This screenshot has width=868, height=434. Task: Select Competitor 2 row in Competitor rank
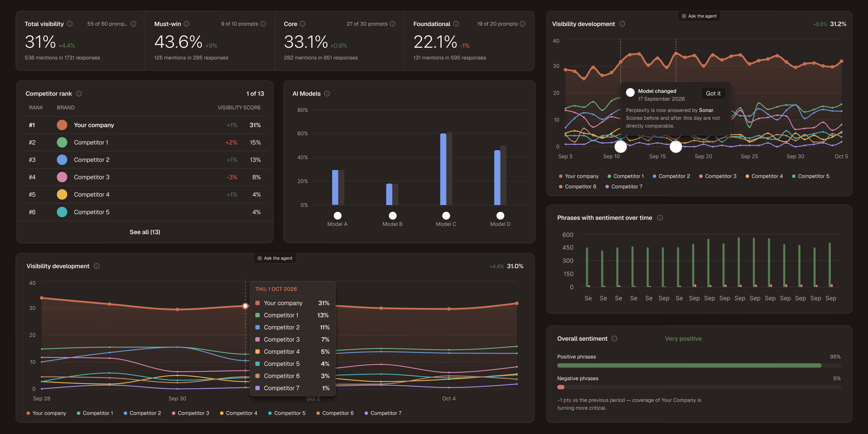coord(145,160)
